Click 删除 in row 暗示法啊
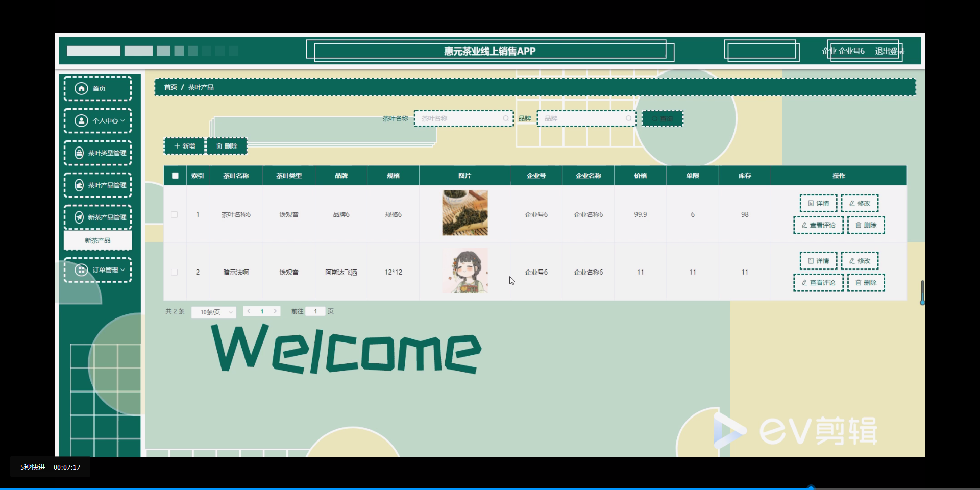 coord(866,283)
